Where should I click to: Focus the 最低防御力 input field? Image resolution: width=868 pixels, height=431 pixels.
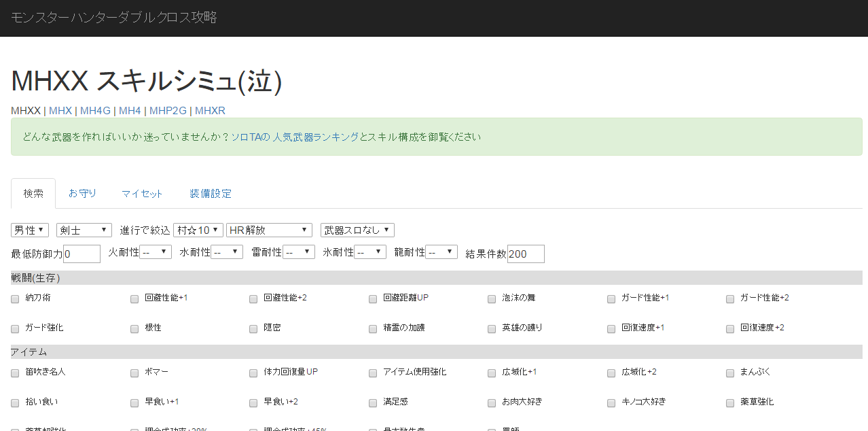coord(82,254)
